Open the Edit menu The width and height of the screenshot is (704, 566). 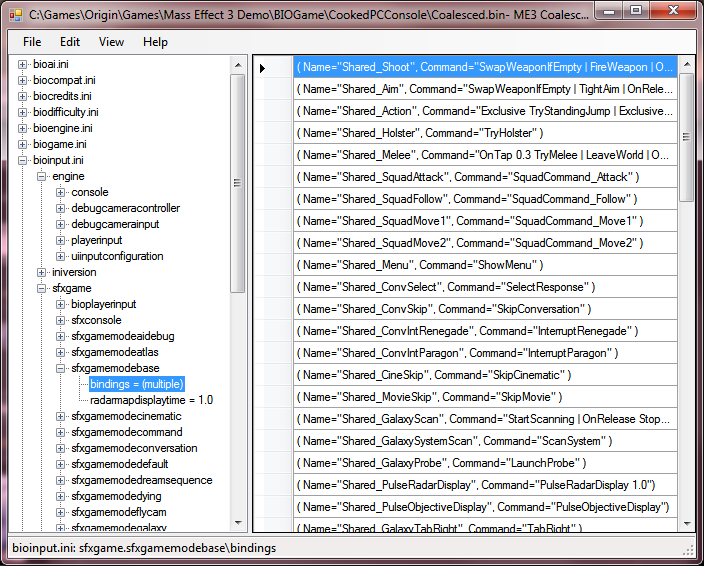tap(69, 42)
